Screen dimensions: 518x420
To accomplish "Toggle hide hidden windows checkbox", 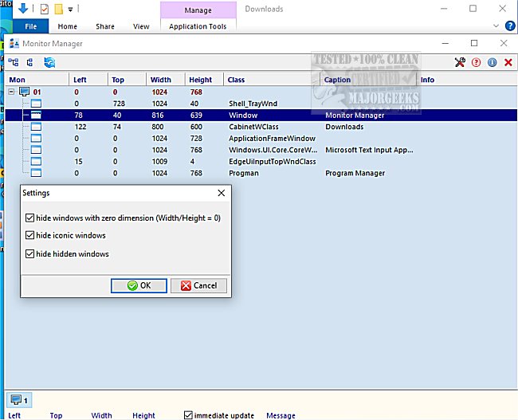I will tap(30, 254).
